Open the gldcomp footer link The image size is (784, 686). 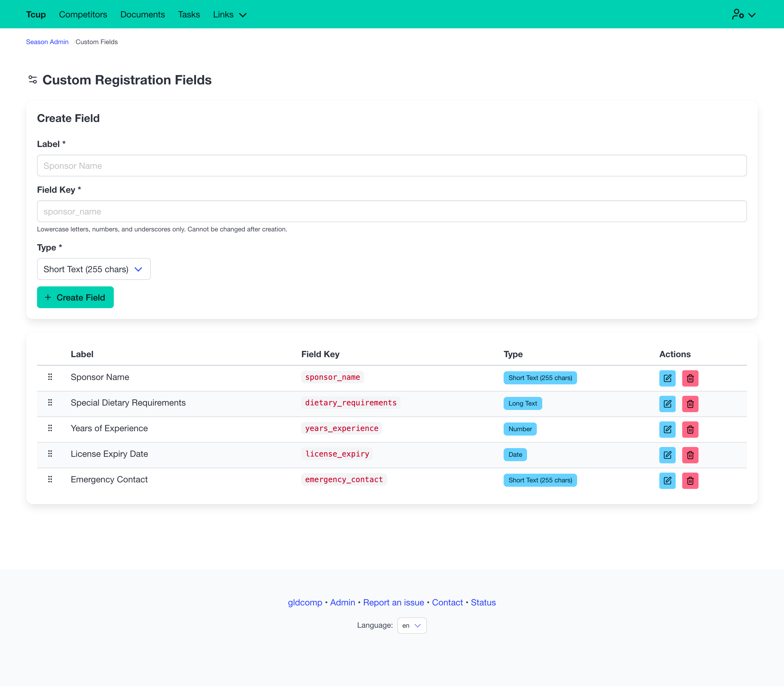click(305, 602)
